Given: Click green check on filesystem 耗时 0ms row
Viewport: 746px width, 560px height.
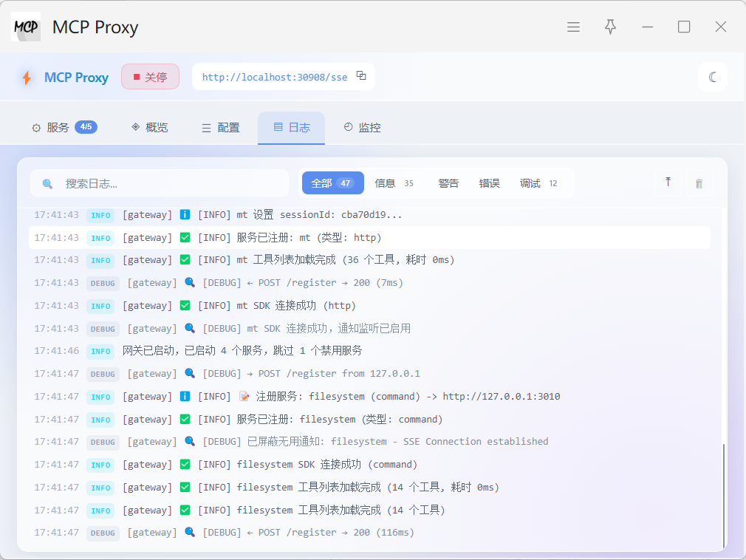Looking at the screenshot, I should tap(185, 487).
